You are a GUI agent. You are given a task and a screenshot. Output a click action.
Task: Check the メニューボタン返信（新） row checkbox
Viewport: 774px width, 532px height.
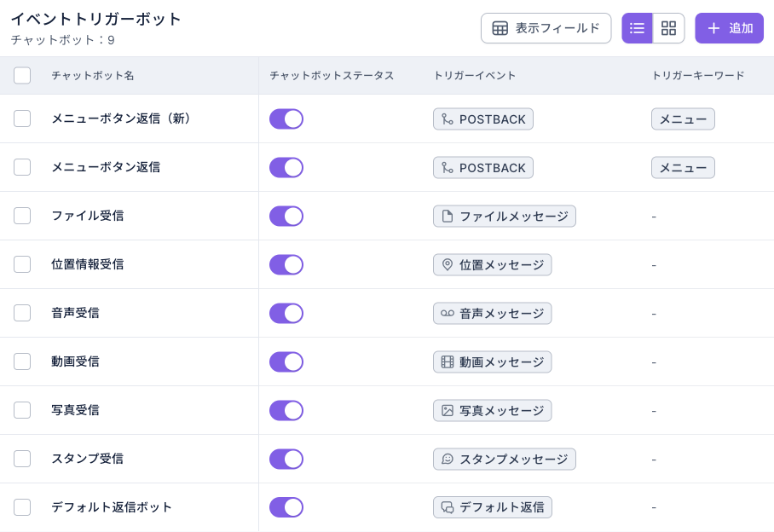coord(22,119)
